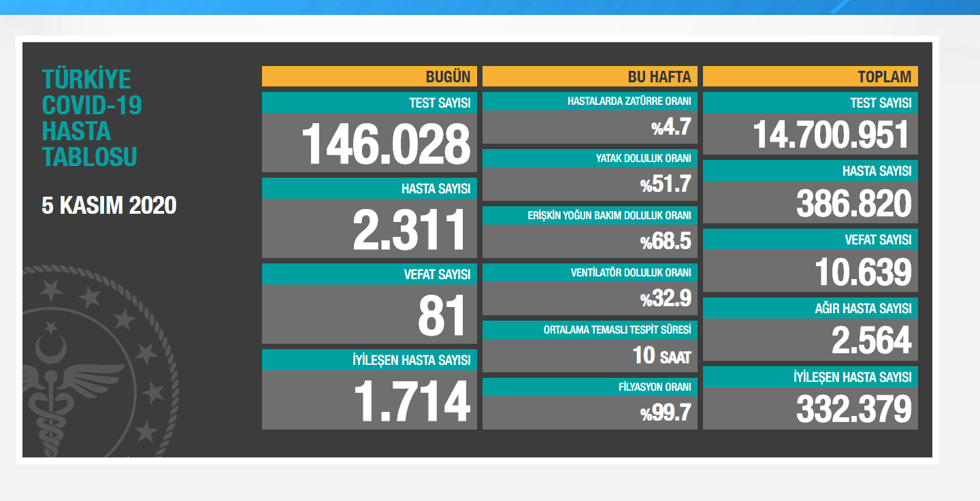Click today's patient count 2.311
The image size is (980, 501).
[411, 229]
